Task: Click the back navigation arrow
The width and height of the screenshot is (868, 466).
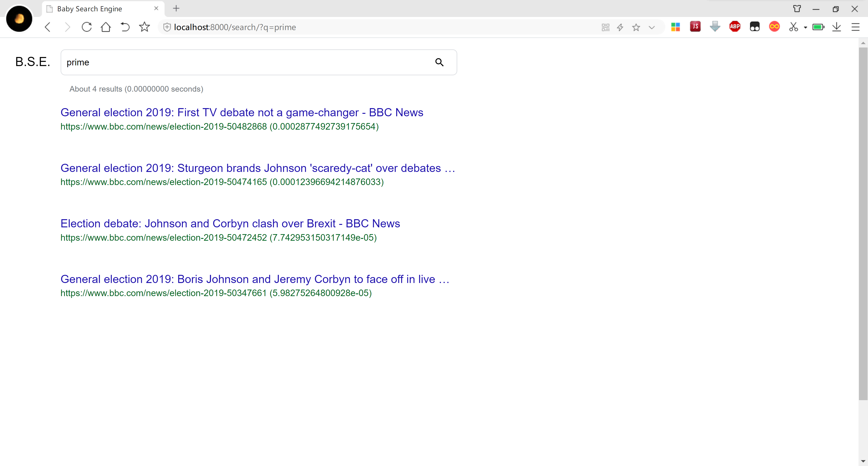Action: pos(48,27)
